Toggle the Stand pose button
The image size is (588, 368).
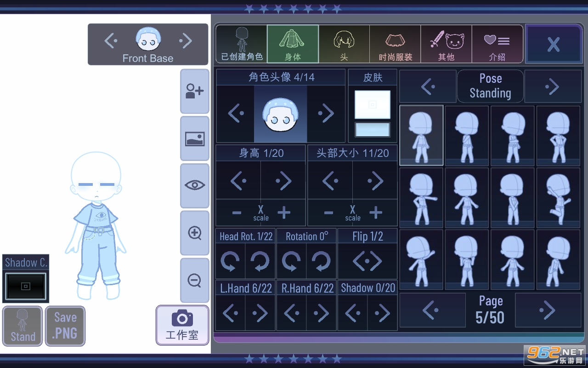pyautogui.click(x=23, y=326)
